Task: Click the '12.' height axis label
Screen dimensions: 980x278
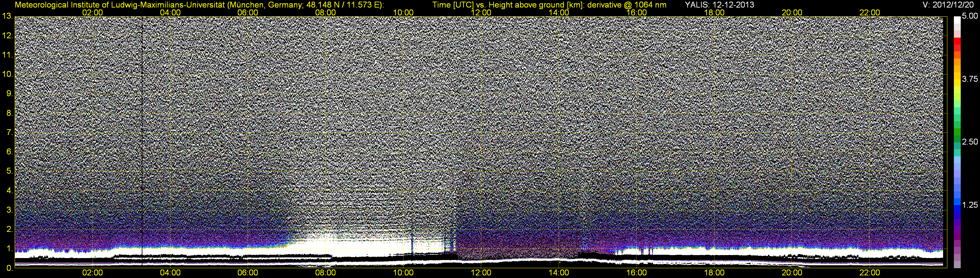Action: [x=7, y=36]
